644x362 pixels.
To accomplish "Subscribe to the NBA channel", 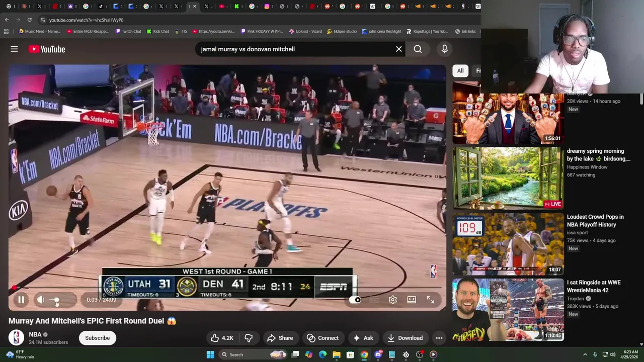I will 97,338.
